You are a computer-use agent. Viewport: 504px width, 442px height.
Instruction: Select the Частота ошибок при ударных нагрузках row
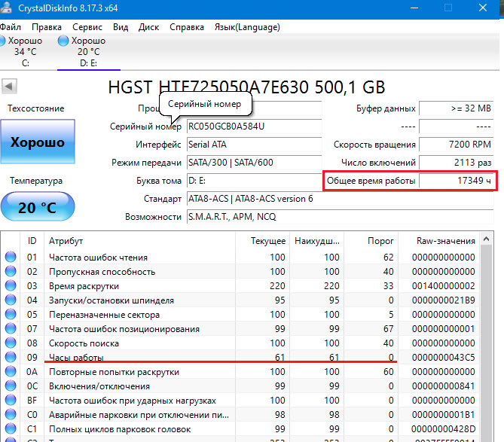(240, 400)
